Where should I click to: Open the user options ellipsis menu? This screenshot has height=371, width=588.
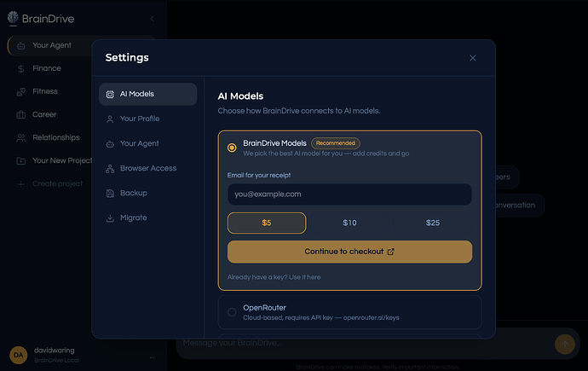(153, 357)
